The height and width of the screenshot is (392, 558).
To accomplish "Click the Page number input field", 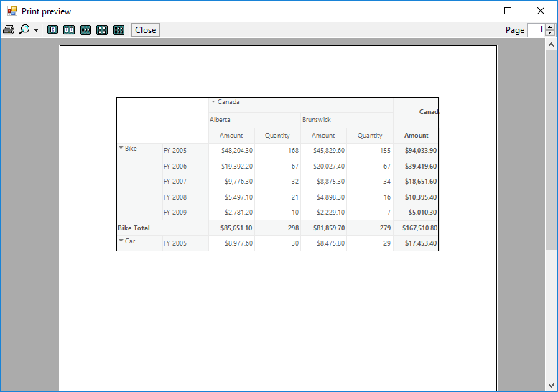I will pyautogui.click(x=536, y=30).
